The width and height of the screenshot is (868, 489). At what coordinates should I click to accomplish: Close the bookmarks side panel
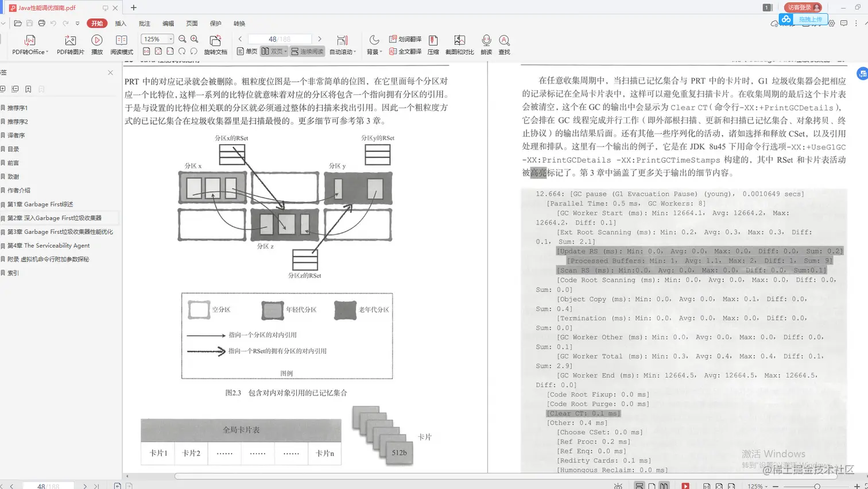[110, 72]
